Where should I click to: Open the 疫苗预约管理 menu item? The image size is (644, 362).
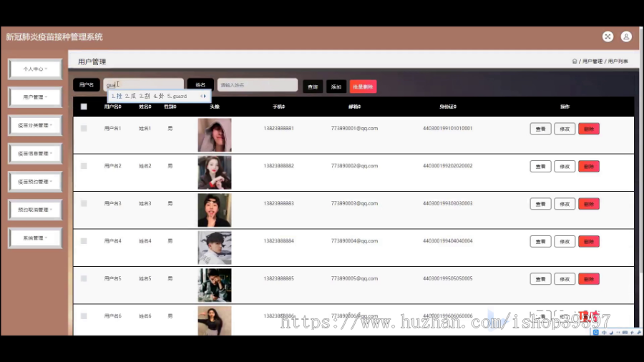35,182
